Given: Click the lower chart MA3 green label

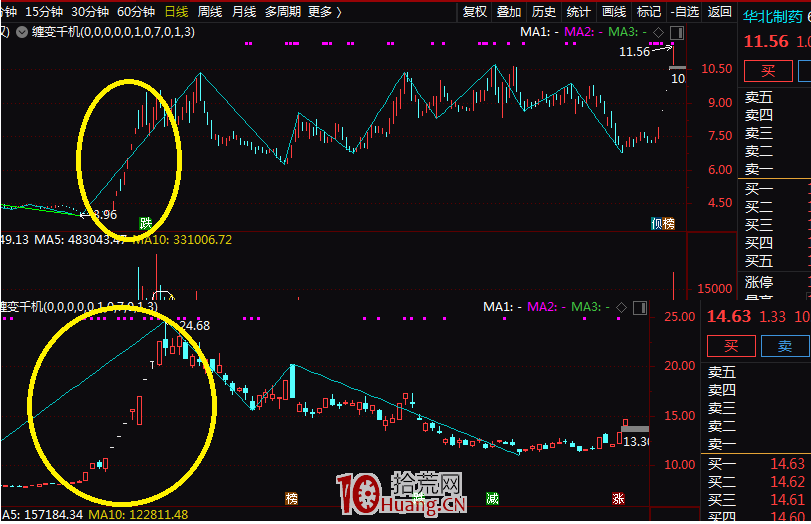Looking at the screenshot, I should 590,307.
